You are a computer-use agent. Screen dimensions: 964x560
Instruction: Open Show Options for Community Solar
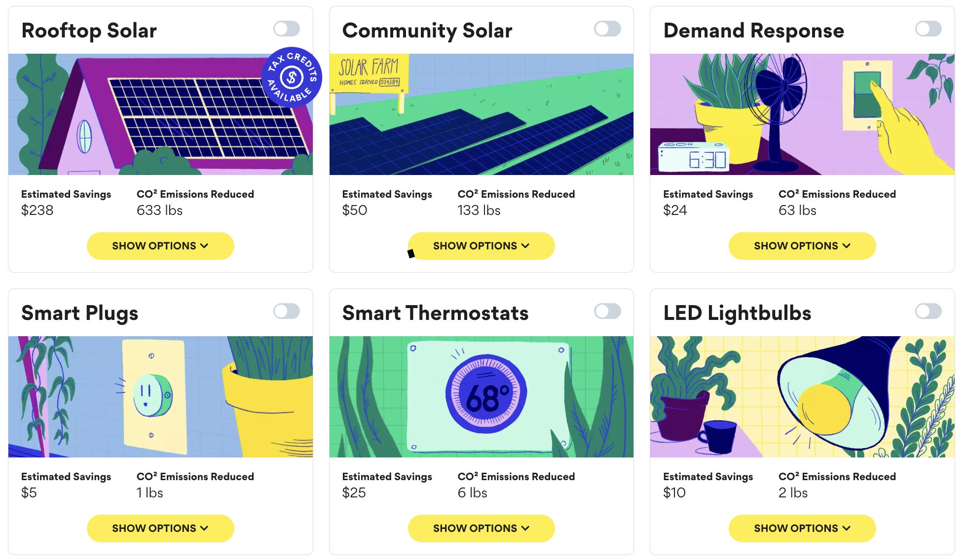481,246
